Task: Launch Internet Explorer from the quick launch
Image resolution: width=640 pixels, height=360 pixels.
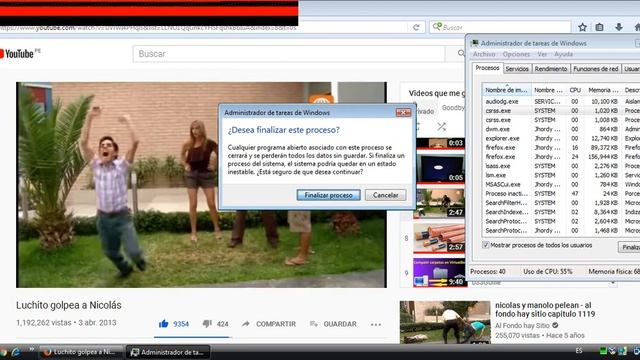Action: [x=16, y=352]
